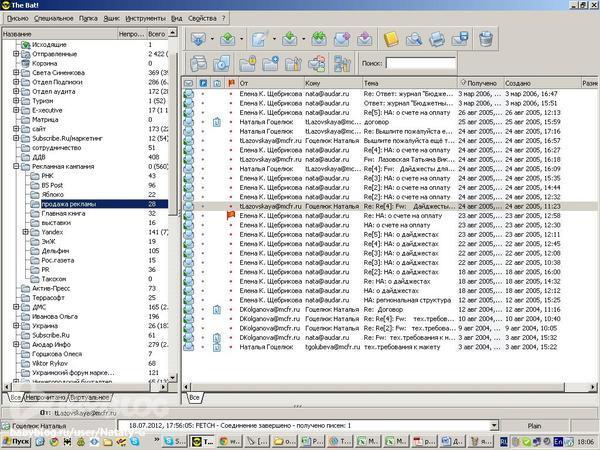This screenshot has width=600, height=450.
Task: Click the save message disk icon
Action: coord(461,39)
